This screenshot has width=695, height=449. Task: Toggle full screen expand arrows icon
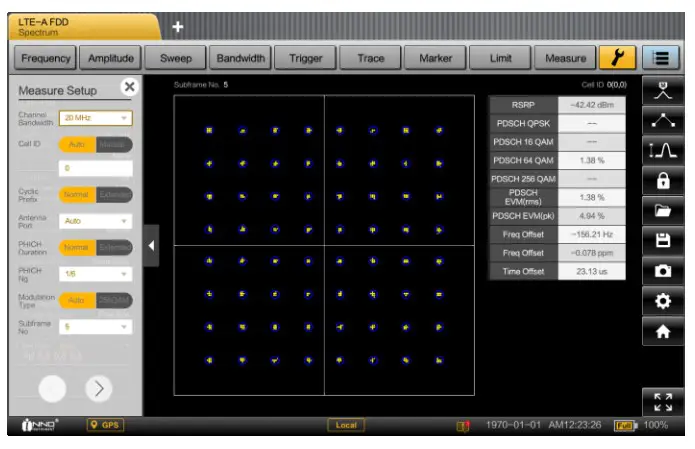tap(663, 402)
